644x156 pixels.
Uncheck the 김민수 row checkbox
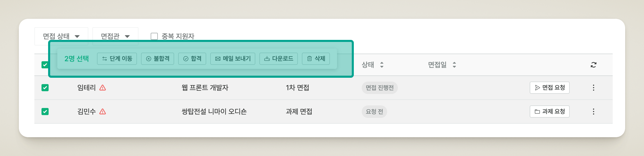[45, 112]
